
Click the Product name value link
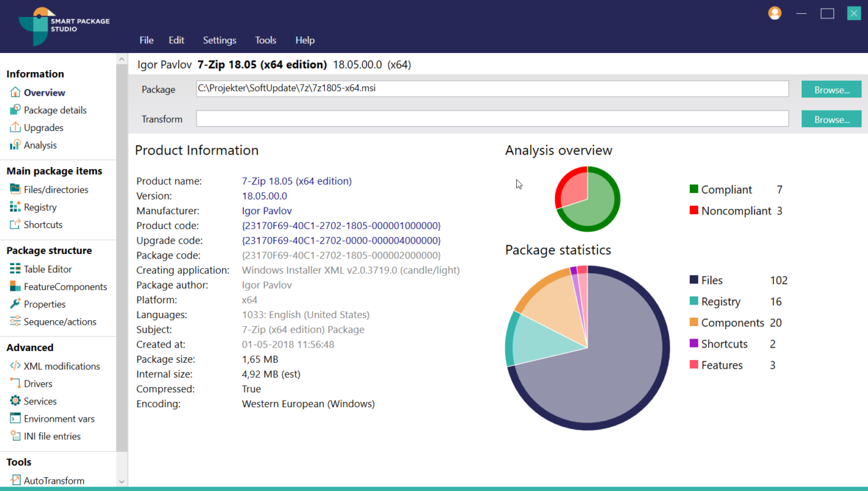[297, 181]
